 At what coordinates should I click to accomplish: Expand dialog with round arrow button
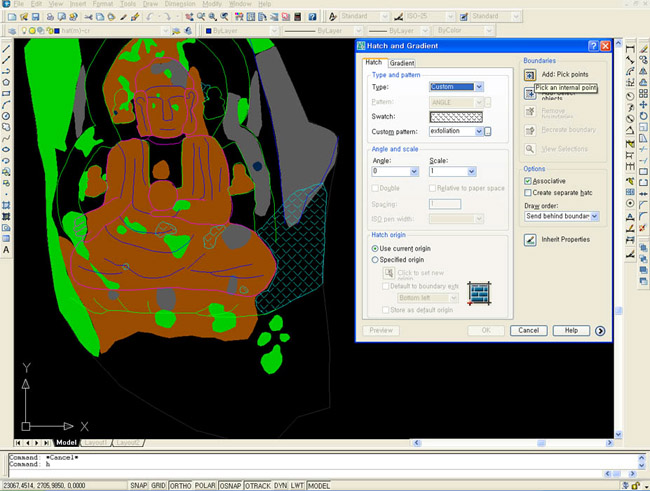click(600, 331)
